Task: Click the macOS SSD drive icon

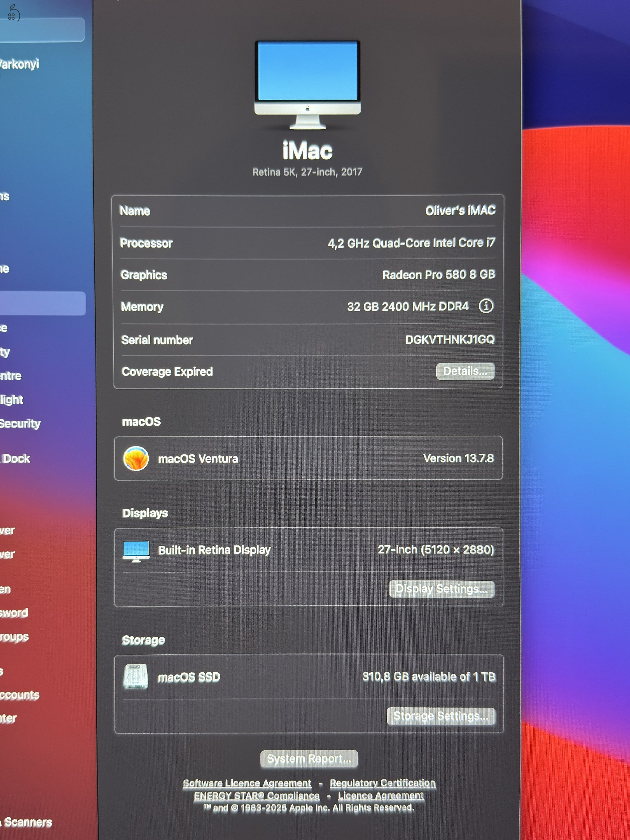Action: coord(136,676)
